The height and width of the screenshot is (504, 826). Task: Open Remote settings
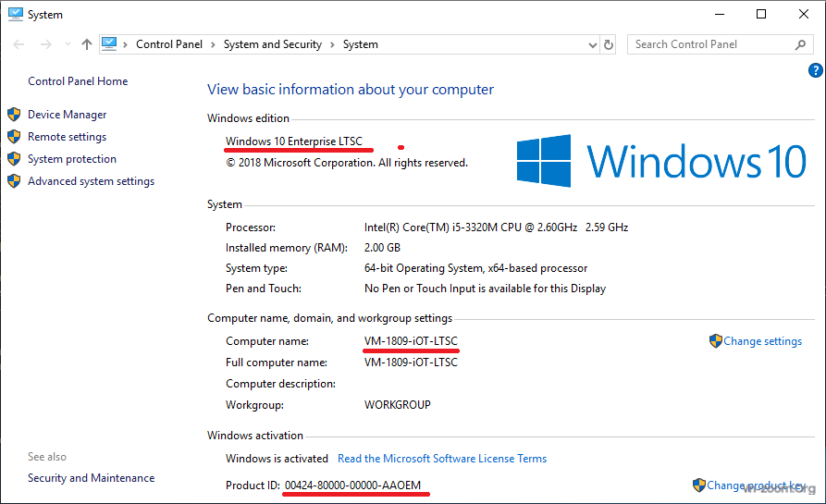pyautogui.click(x=67, y=137)
